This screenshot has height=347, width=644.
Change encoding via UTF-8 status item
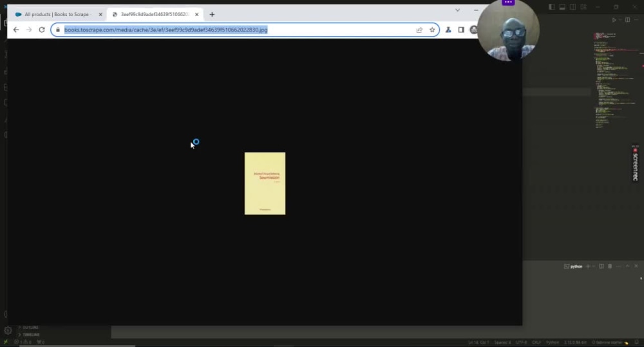click(x=521, y=342)
